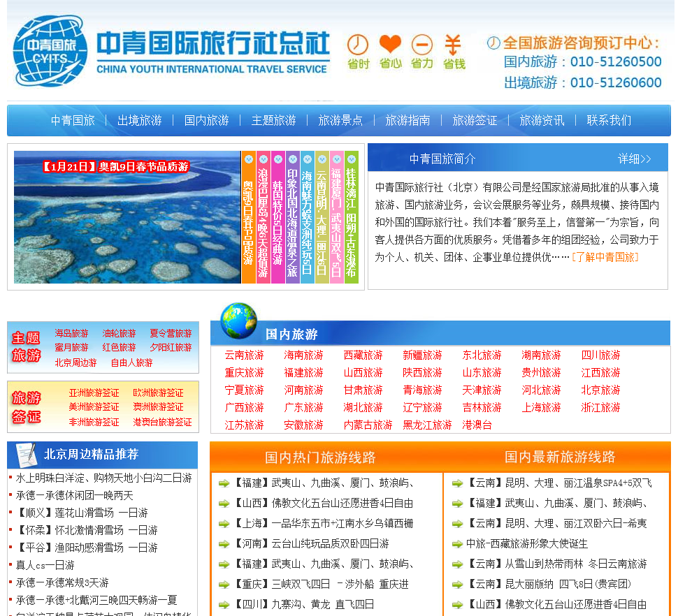This screenshot has width=678, height=616.
Task: Open 【四川】九寨沟、黄龙 直飞四日 link
Action: [303, 605]
